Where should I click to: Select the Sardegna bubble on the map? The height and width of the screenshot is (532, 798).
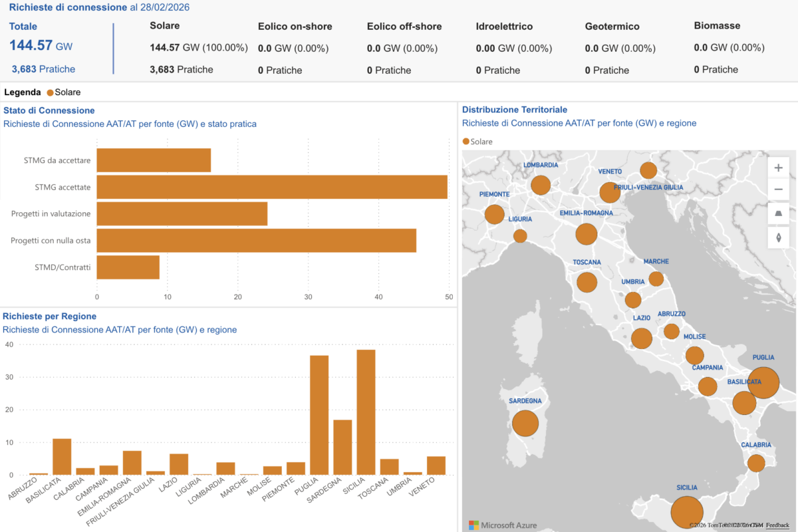[525, 424]
